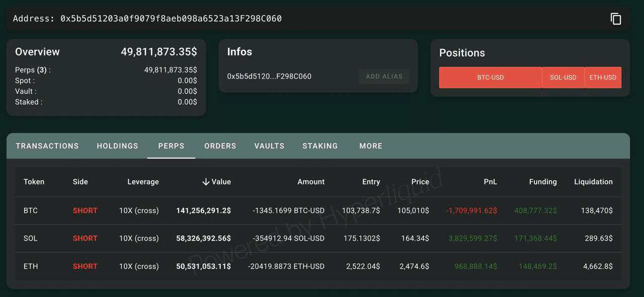Select the ETH-USD position button

603,78
